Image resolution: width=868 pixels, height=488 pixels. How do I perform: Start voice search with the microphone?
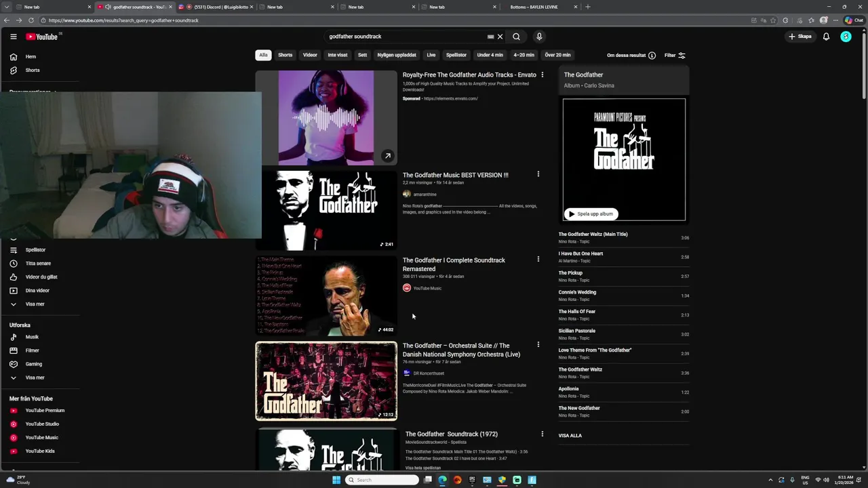(x=539, y=37)
